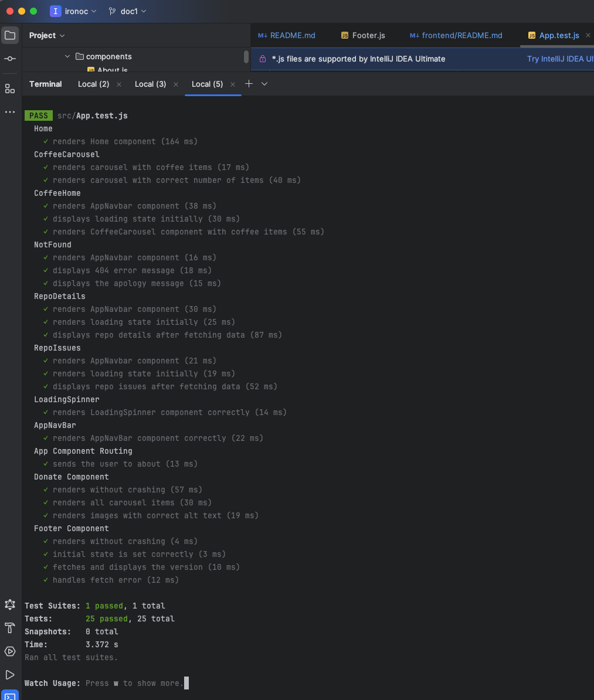Open the Run tool window icon
Viewport: 594px width, 700px height.
coord(10,675)
